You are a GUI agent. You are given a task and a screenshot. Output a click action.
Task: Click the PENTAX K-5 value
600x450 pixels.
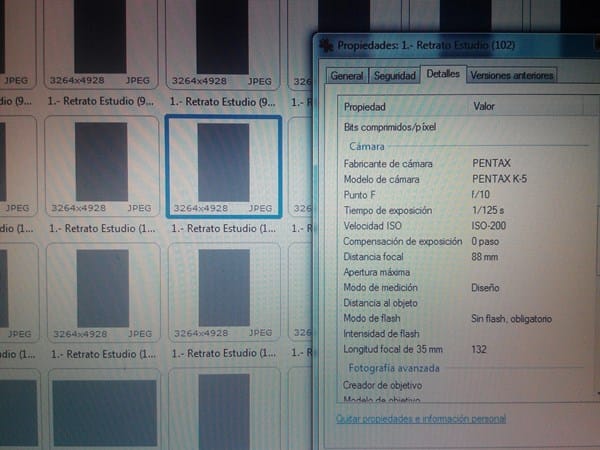[499, 179]
